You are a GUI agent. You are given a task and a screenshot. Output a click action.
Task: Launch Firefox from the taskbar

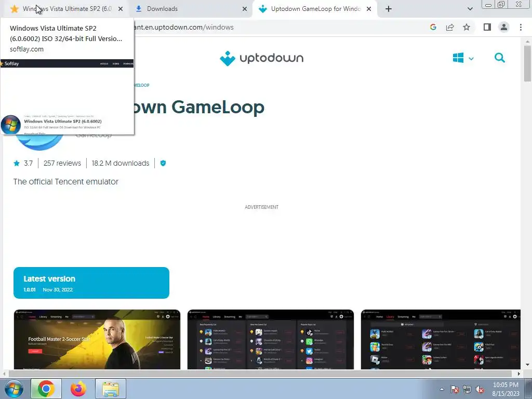78,389
